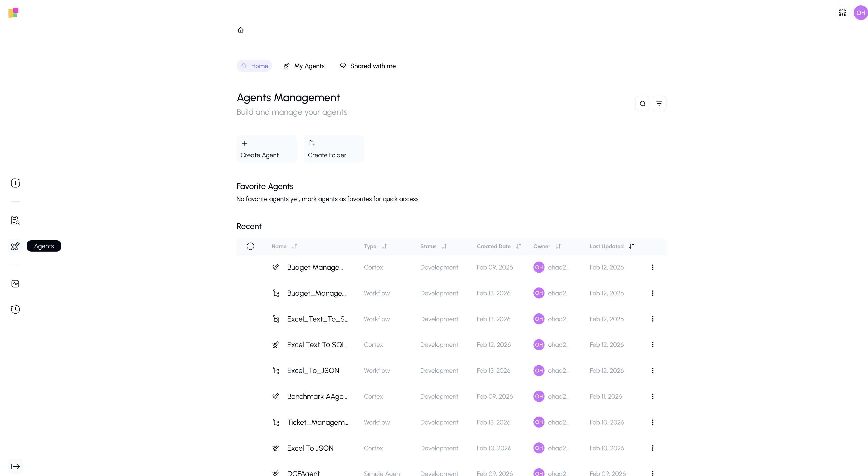Screen dimensions: 868x476
Task: Open the filter options next to search
Action: [659, 103]
